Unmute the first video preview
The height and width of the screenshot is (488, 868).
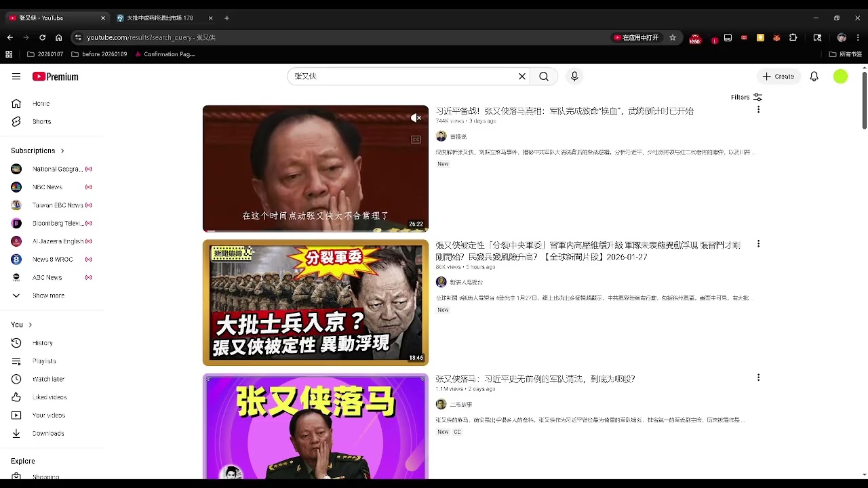coord(416,118)
